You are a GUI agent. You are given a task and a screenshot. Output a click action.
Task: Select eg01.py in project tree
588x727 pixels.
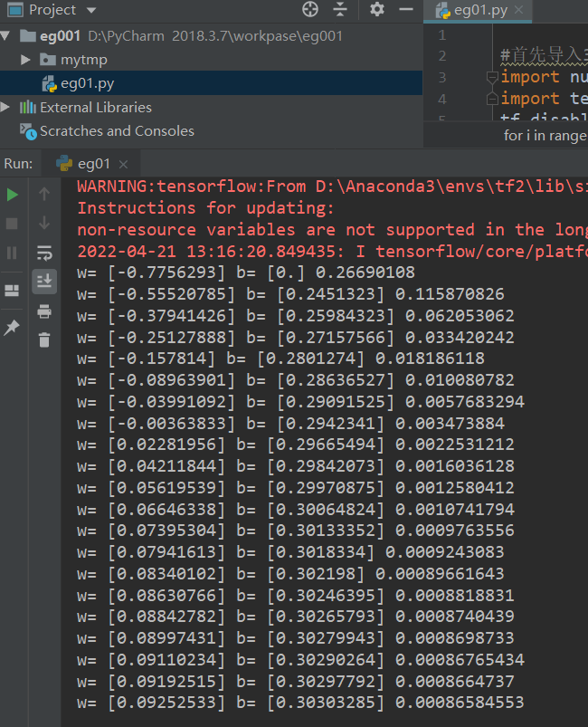tap(212, 83)
